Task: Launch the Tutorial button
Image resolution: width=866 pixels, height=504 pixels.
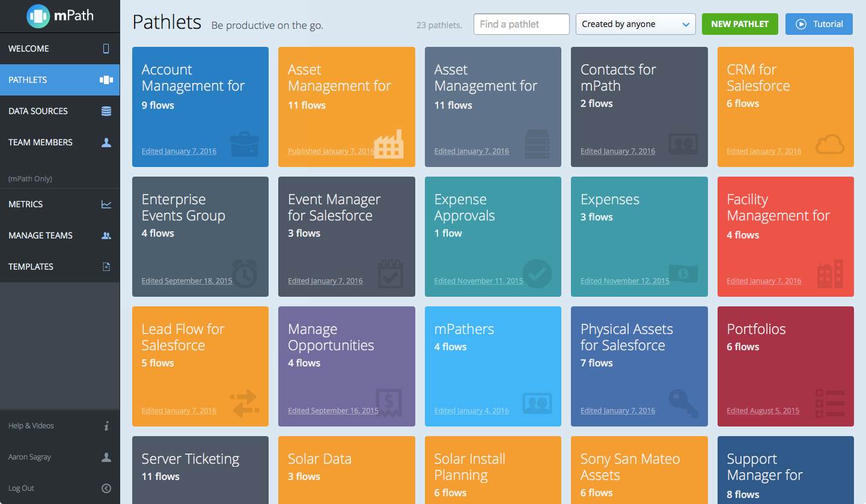Action: [819, 24]
